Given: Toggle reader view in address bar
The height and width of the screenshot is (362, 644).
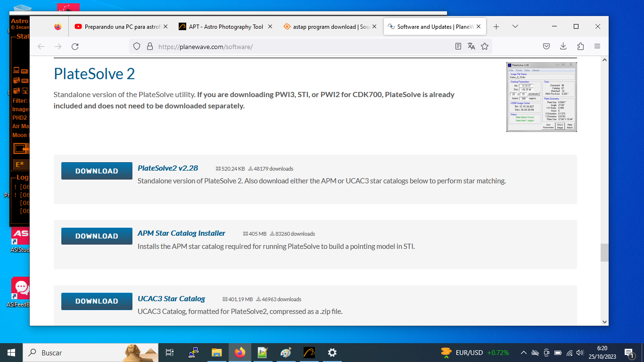Looking at the screenshot, I should (458, 46).
